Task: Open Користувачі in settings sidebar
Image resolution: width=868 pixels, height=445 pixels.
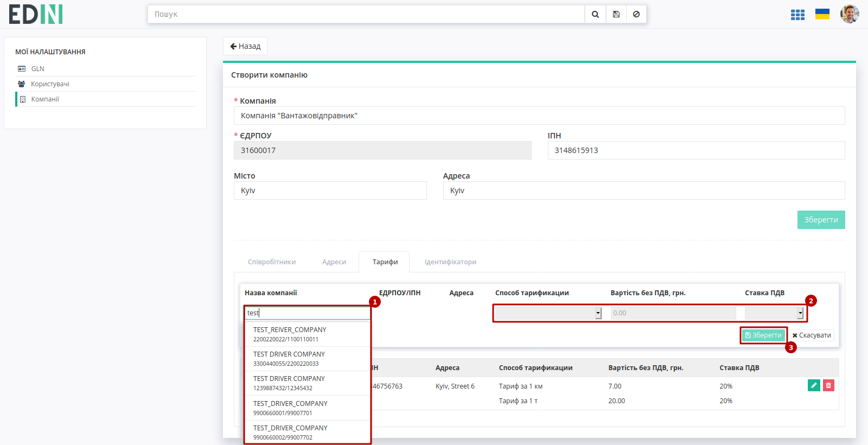Action: click(50, 84)
